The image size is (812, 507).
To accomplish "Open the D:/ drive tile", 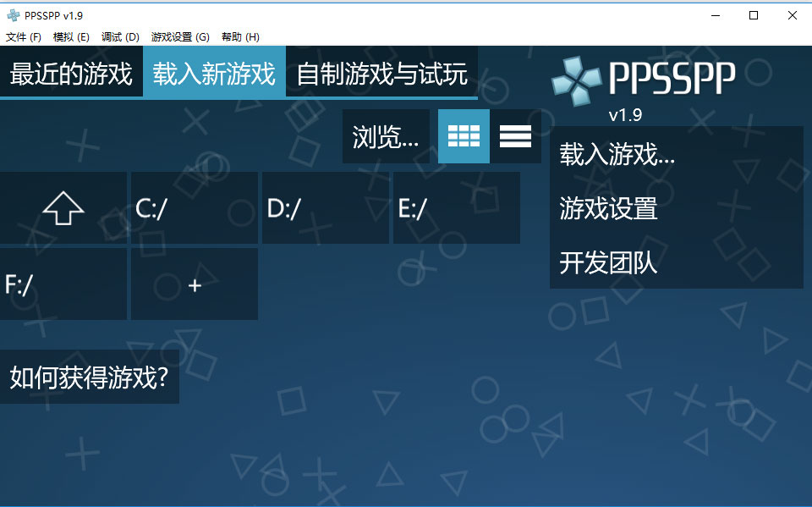I will click(x=326, y=208).
